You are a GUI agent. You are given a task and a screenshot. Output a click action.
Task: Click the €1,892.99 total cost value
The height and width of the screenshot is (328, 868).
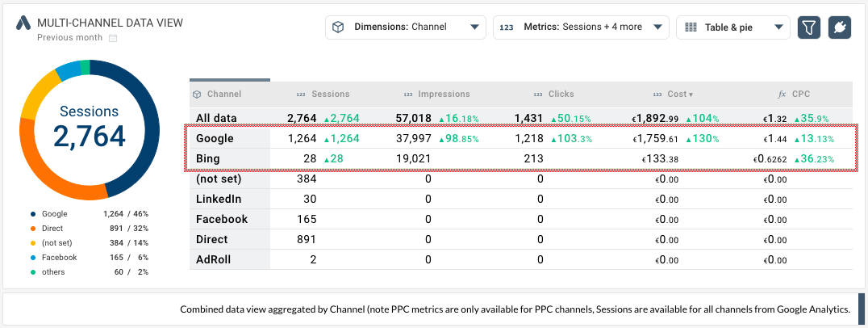[655, 118]
